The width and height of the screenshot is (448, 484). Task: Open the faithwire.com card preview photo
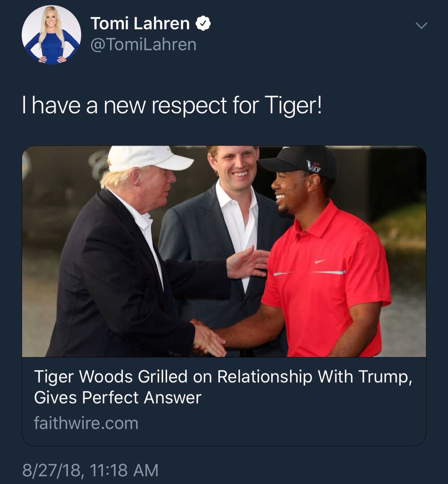(224, 251)
